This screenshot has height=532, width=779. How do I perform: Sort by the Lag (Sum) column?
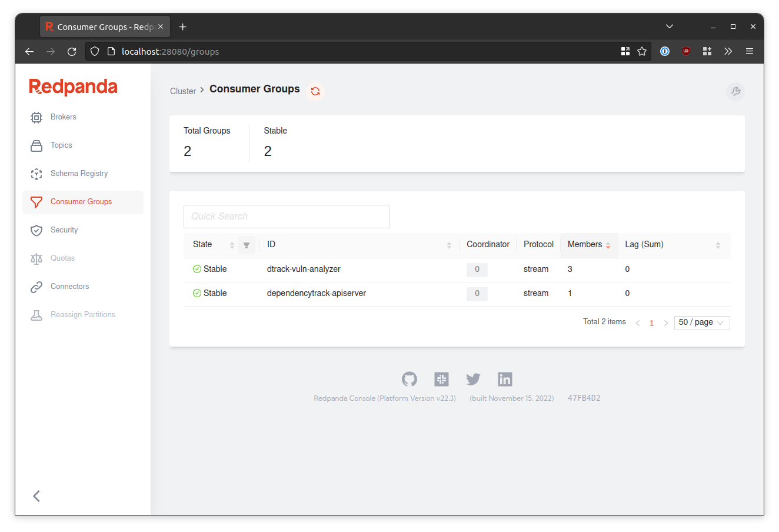[x=718, y=245]
